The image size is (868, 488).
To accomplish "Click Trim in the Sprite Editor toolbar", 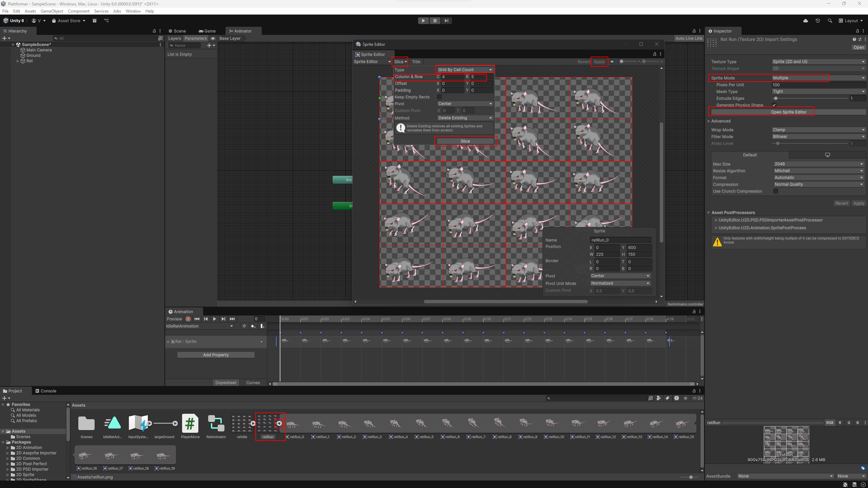I will (416, 62).
